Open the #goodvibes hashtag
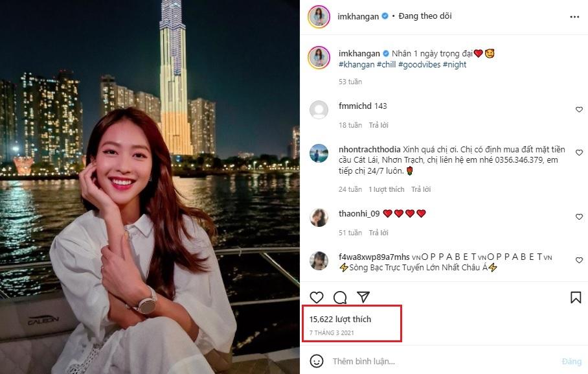This screenshot has width=588, height=374. pos(419,65)
